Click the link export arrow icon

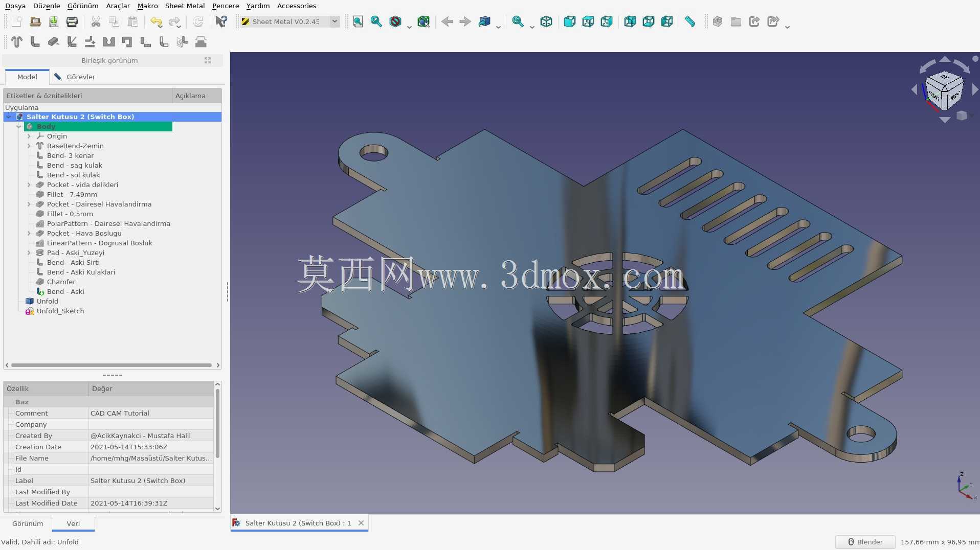point(754,21)
